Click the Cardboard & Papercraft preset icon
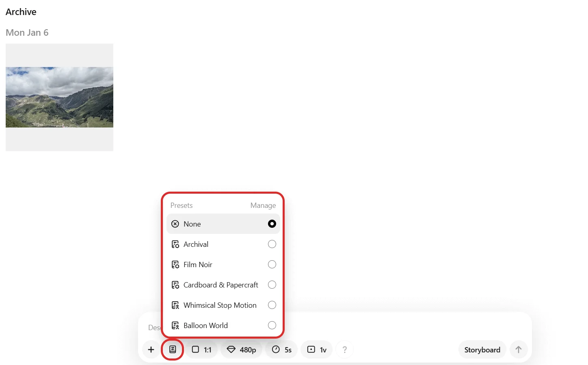 tap(175, 285)
